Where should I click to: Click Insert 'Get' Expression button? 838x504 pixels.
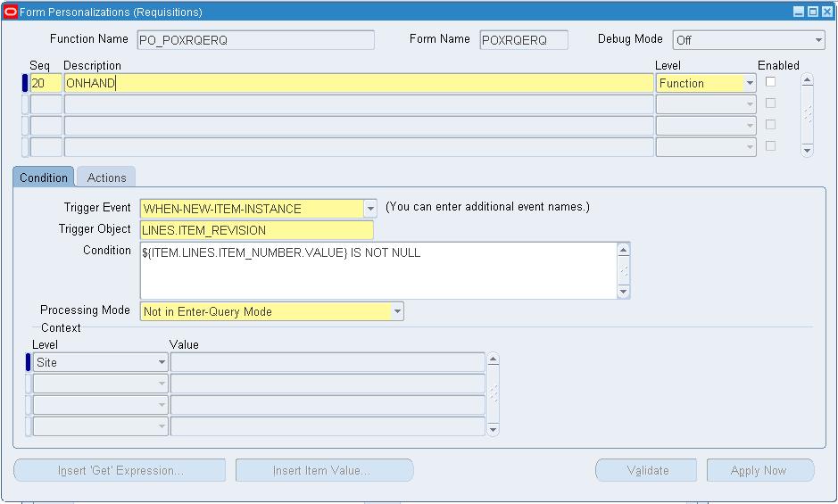point(120,470)
